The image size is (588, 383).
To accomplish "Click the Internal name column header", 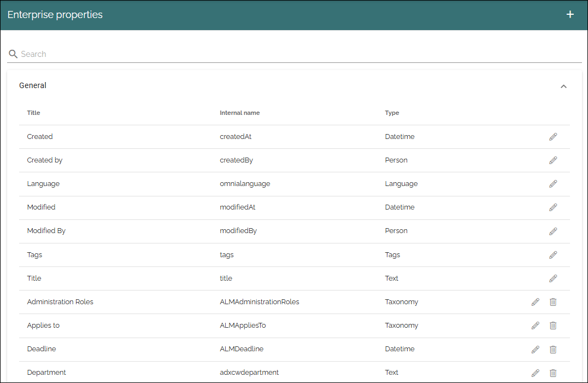I will coord(239,113).
